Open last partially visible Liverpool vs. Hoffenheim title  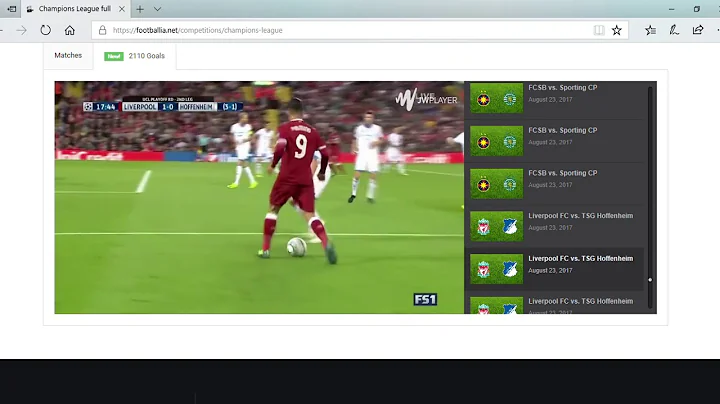(580, 301)
